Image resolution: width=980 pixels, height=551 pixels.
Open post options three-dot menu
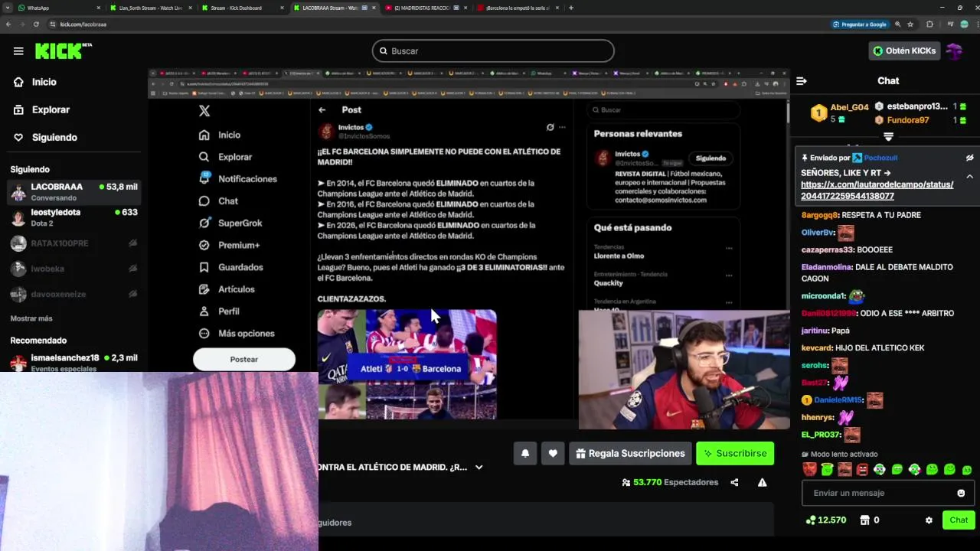[562, 127]
